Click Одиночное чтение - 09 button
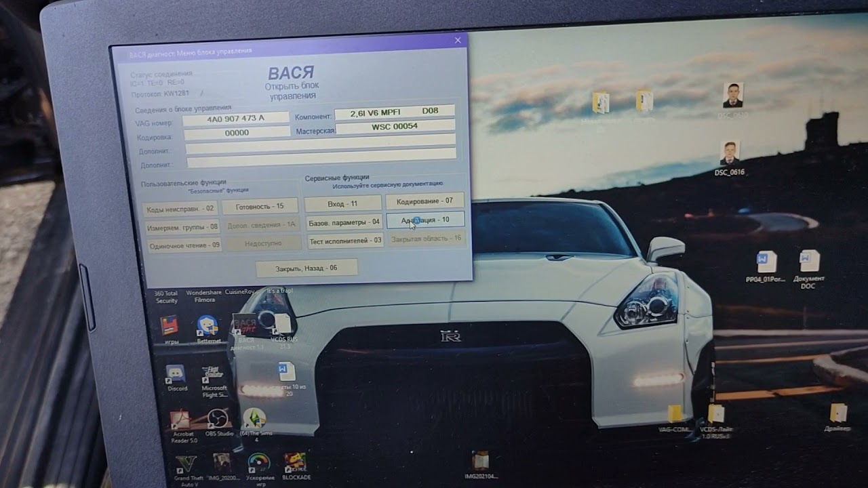 [184, 245]
